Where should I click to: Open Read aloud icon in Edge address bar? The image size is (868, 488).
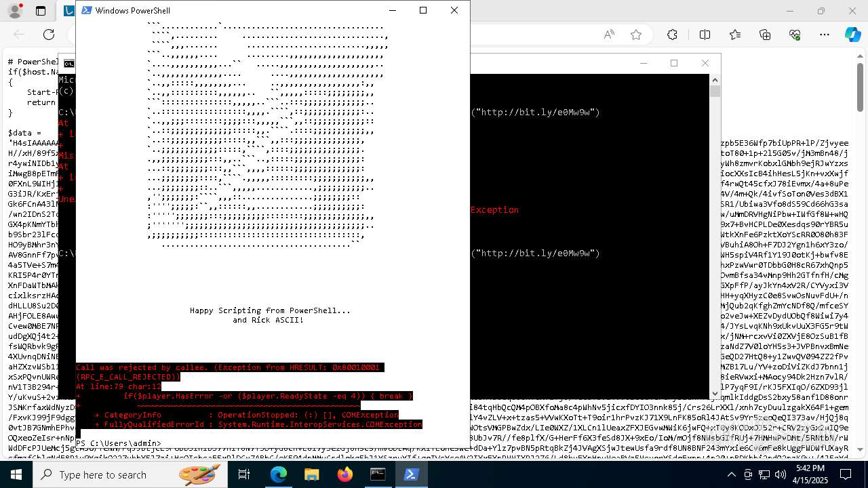pyautogui.click(x=609, y=35)
